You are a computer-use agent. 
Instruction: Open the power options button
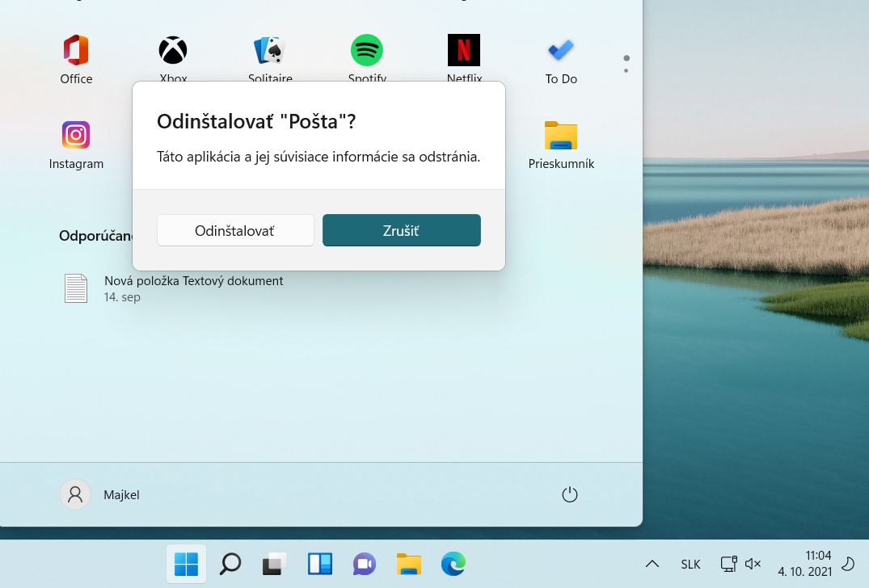pyautogui.click(x=570, y=494)
